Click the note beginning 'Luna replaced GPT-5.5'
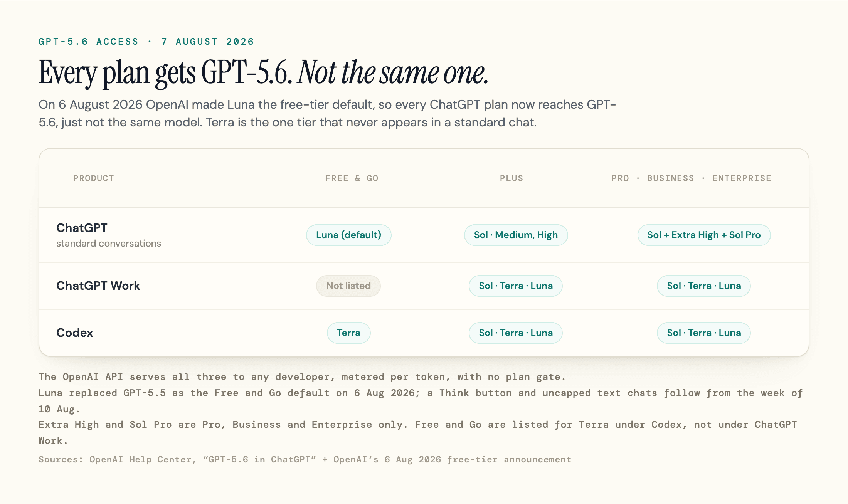 [421, 401]
